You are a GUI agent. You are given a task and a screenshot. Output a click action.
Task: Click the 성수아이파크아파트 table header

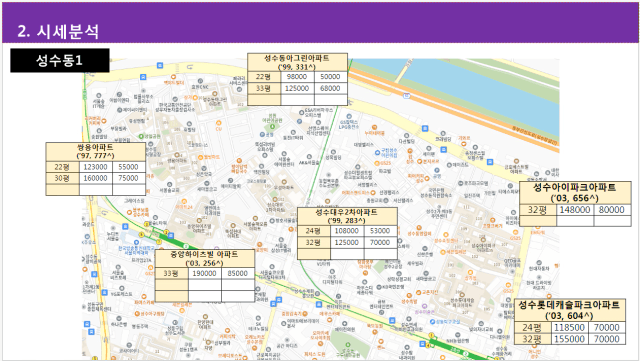click(575, 193)
